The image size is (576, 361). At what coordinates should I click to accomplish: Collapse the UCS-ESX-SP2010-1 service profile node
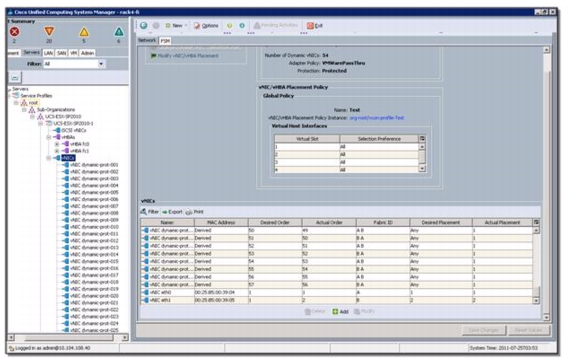[40, 123]
